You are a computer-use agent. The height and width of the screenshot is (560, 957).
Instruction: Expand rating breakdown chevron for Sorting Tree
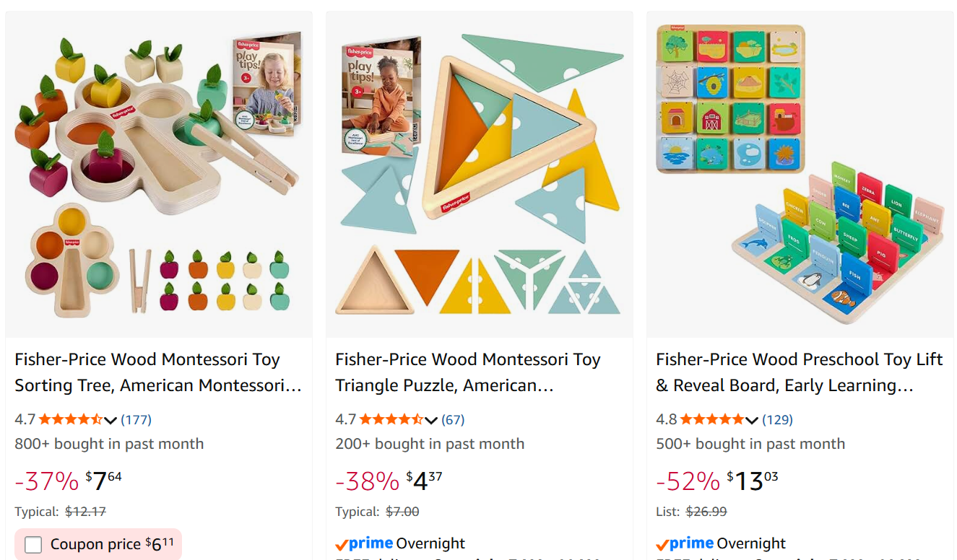point(110,420)
